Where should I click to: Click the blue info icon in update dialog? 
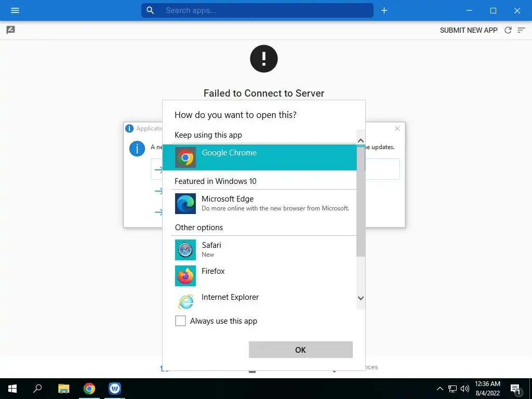(x=137, y=149)
